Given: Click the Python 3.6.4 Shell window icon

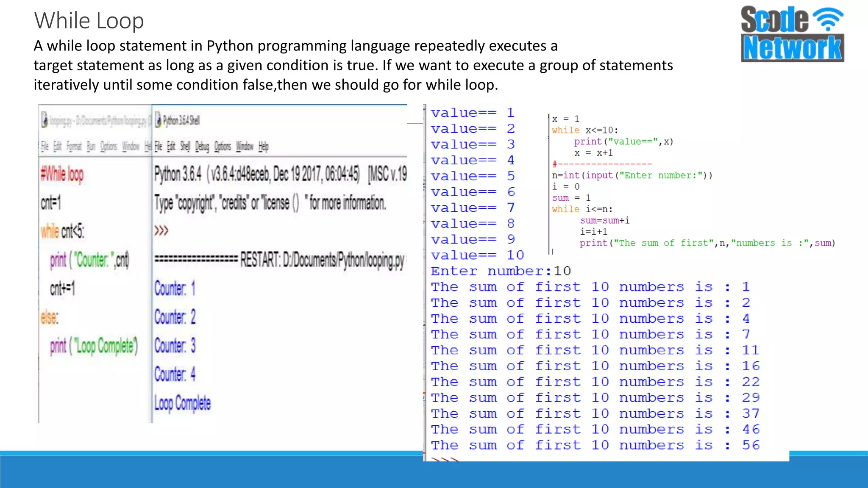Looking at the screenshot, I should tap(158, 120).
